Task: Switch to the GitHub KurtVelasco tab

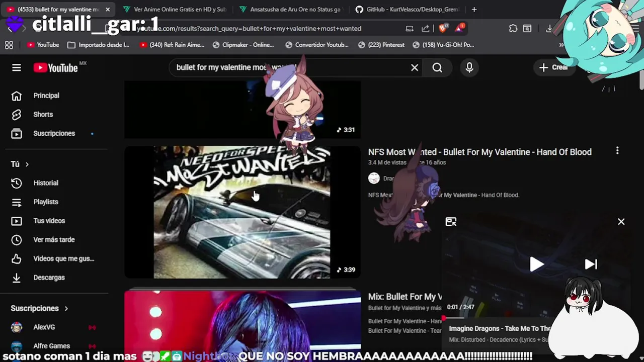Action: click(x=408, y=9)
